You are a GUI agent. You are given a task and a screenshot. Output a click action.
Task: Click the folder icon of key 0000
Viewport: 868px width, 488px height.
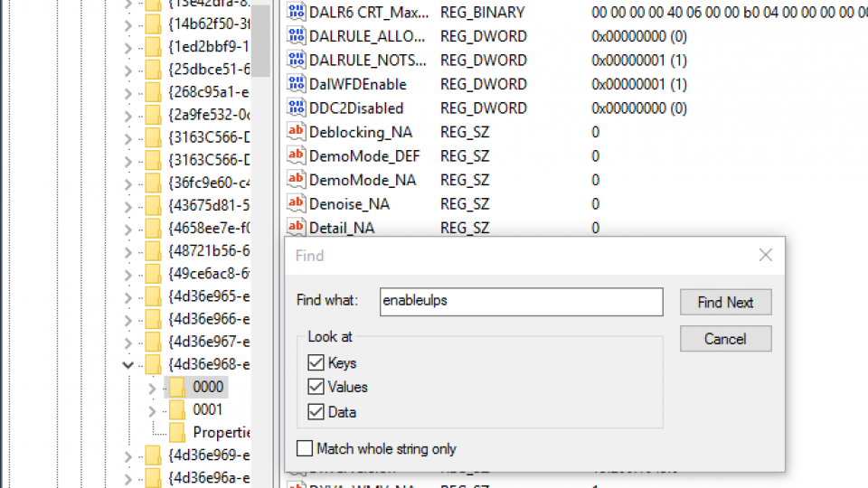pyautogui.click(x=177, y=387)
